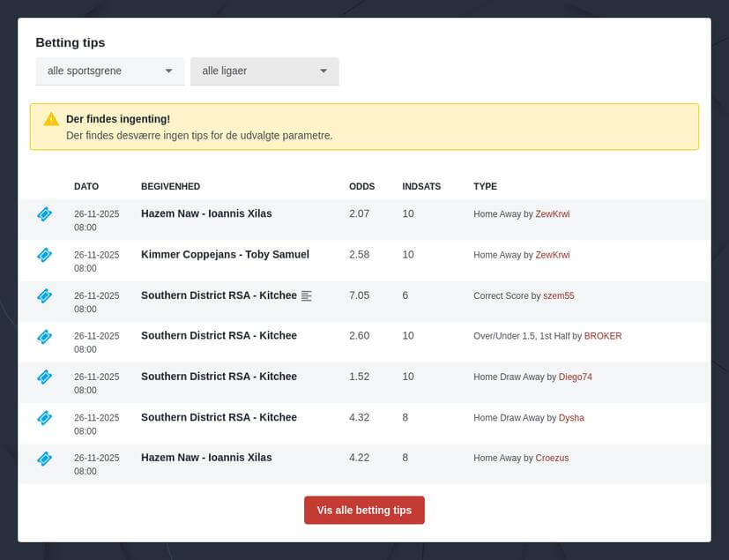Open the note icon next to the Correct Score tip
Image resolution: width=729 pixels, height=560 pixels.
tap(306, 295)
